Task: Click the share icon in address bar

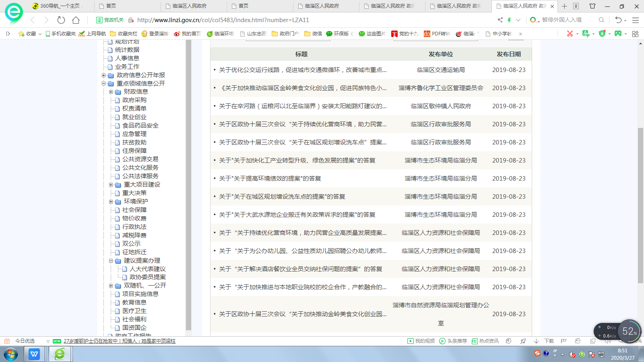Action: 500,20
